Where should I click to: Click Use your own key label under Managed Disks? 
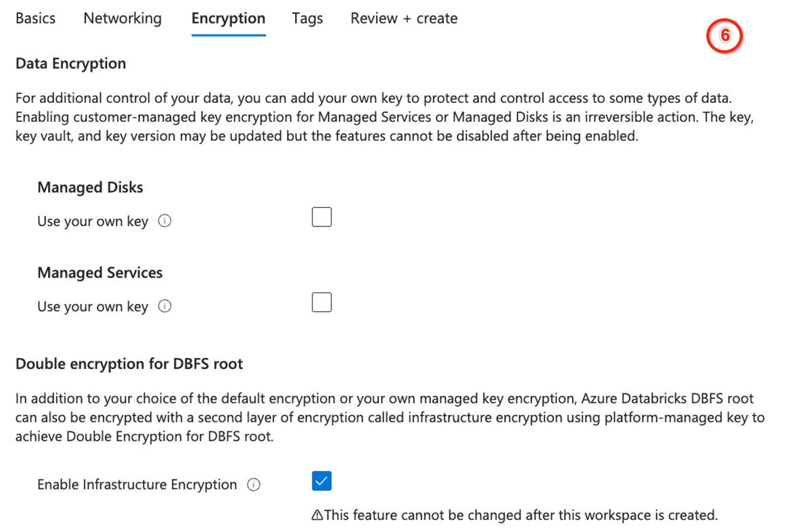pyautogui.click(x=92, y=221)
